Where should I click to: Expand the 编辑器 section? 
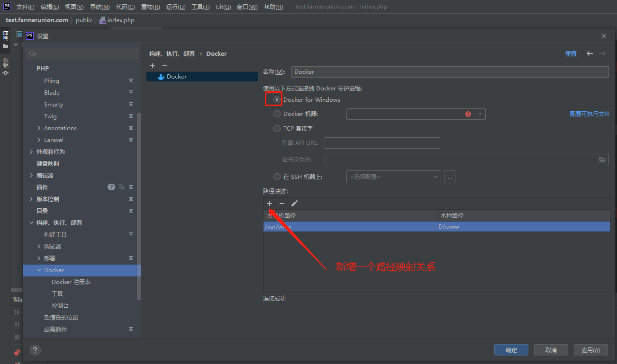pyautogui.click(x=31, y=176)
